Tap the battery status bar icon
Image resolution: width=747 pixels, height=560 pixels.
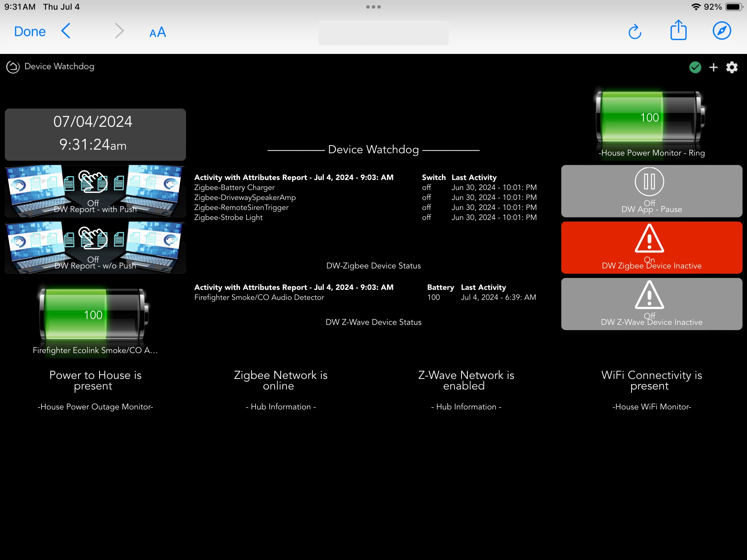click(734, 7)
